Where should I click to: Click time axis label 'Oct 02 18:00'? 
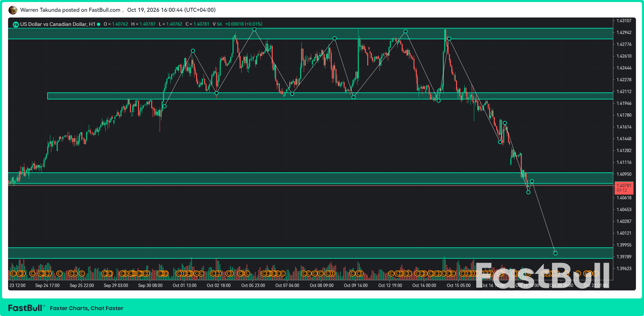pos(219,285)
